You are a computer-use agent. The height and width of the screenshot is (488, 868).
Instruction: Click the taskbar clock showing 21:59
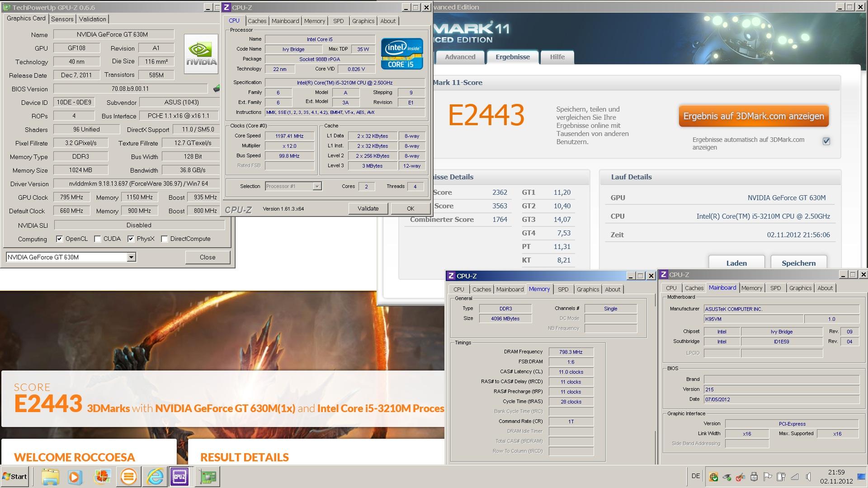click(836, 472)
